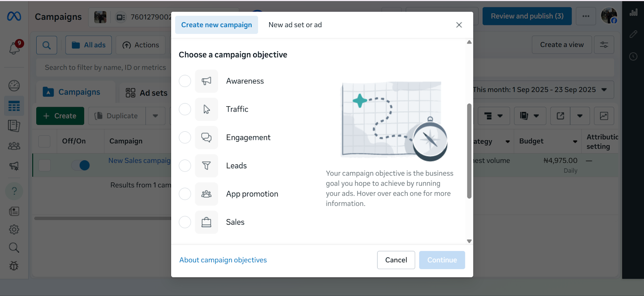Switch to the New ad set or ad tab
This screenshot has height=296, width=644.
295,25
